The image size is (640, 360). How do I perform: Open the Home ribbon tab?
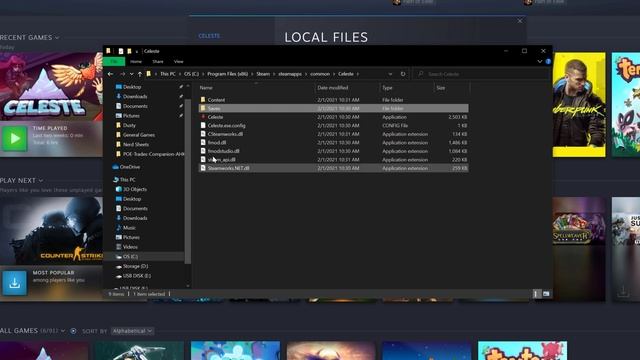136,62
